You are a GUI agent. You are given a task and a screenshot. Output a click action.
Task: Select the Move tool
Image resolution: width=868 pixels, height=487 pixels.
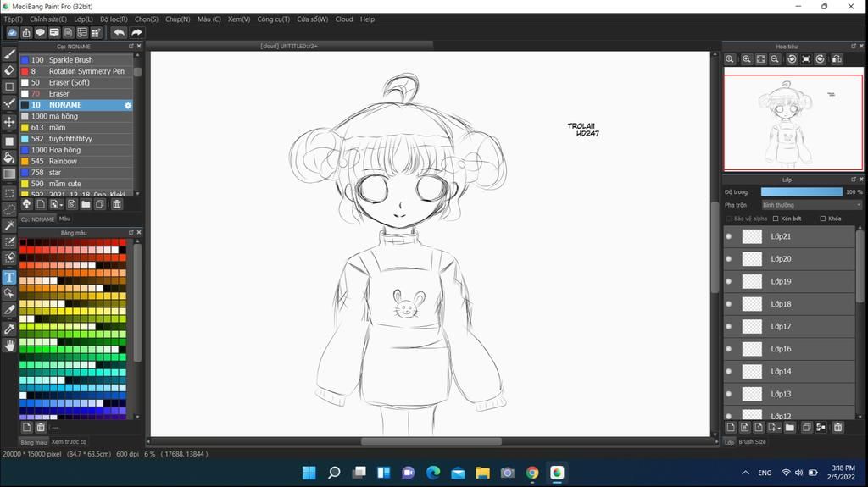tap(9, 122)
